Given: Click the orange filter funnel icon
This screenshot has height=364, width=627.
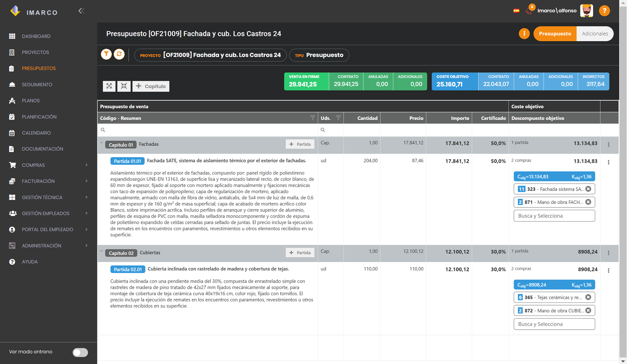Looking at the screenshot, I should (106, 54).
